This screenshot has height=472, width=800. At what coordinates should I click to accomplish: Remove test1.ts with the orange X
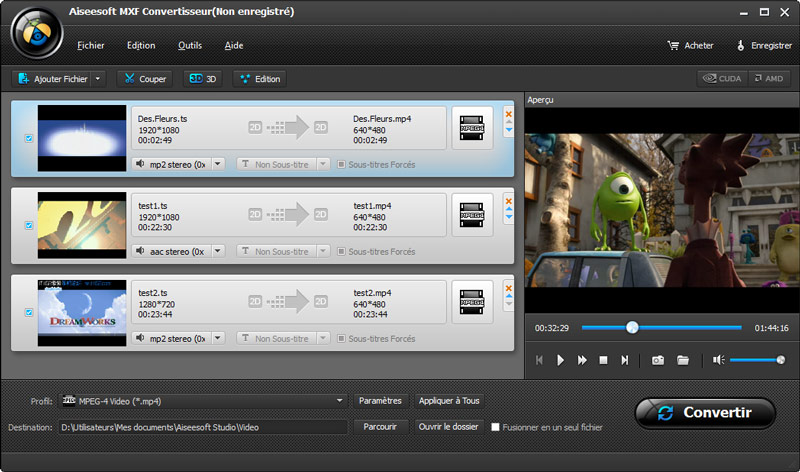(x=509, y=201)
